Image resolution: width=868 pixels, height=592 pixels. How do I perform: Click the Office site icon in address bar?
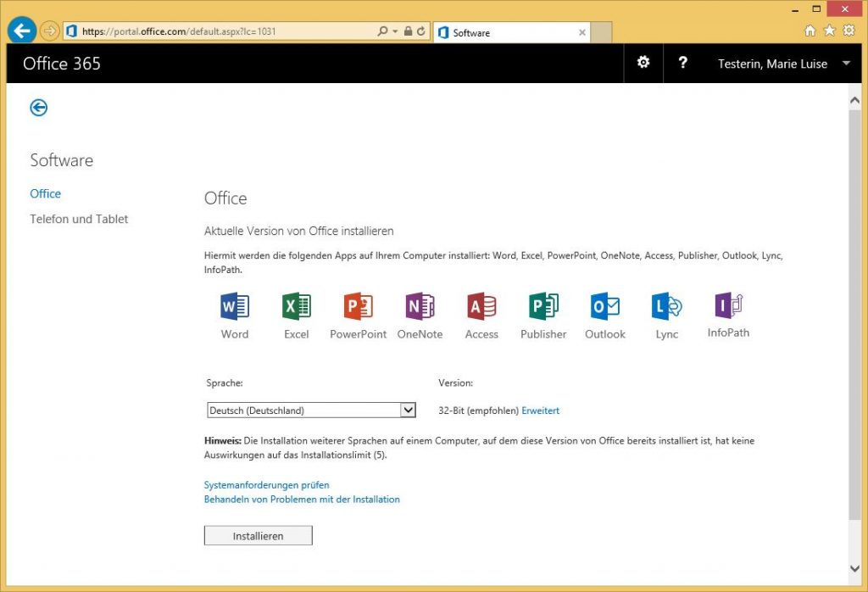coord(71,31)
